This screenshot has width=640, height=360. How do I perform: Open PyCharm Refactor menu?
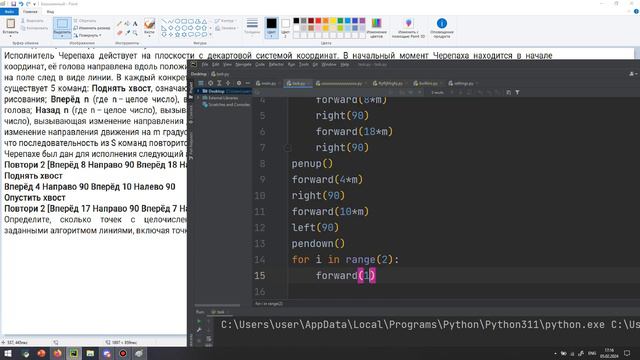276,64
